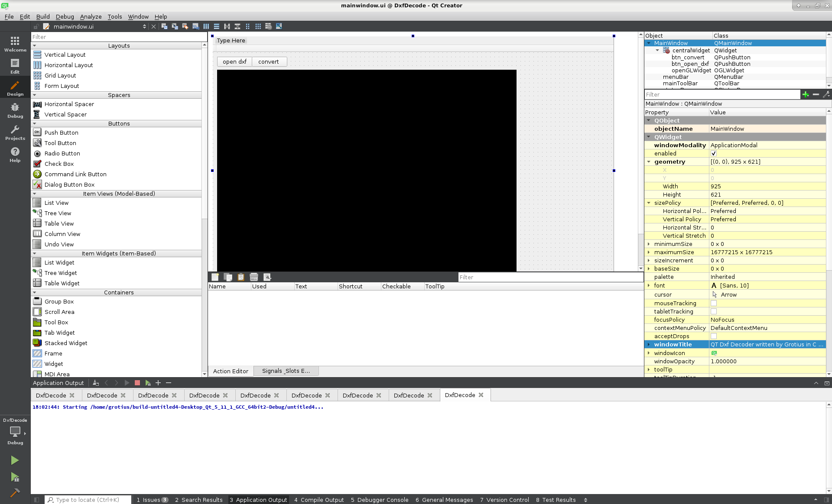Apply Lay Out Vertically toolbar icon
This screenshot has width=832, height=504.
[x=216, y=26]
